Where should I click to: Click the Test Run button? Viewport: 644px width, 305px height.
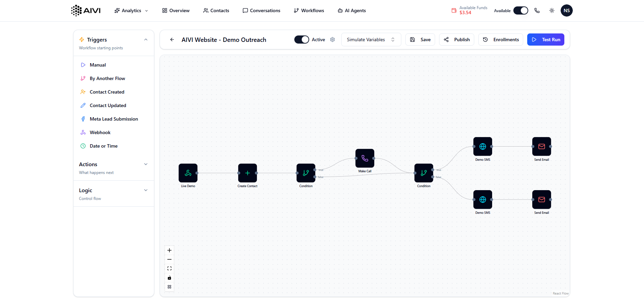(x=545, y=40)
